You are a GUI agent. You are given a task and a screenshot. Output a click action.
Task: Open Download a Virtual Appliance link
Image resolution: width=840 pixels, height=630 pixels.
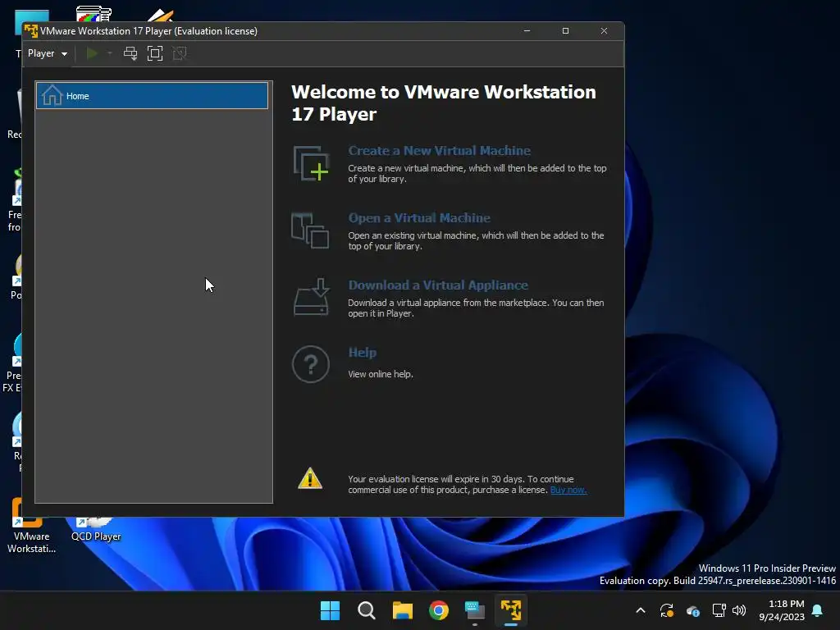pyautogui.click(x=438, y=285)
